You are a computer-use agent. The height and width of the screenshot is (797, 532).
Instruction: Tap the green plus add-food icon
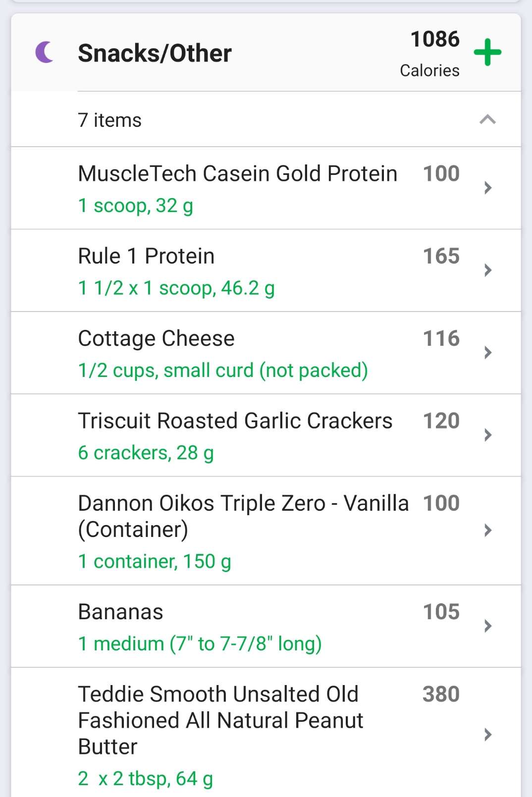[x=487, y=52]
